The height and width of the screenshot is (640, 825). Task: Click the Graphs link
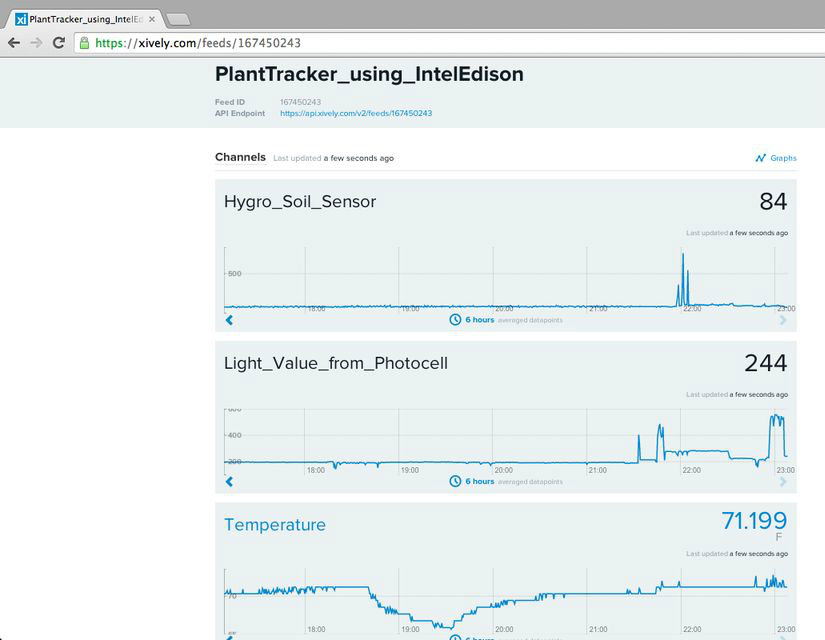pos(783,158)
